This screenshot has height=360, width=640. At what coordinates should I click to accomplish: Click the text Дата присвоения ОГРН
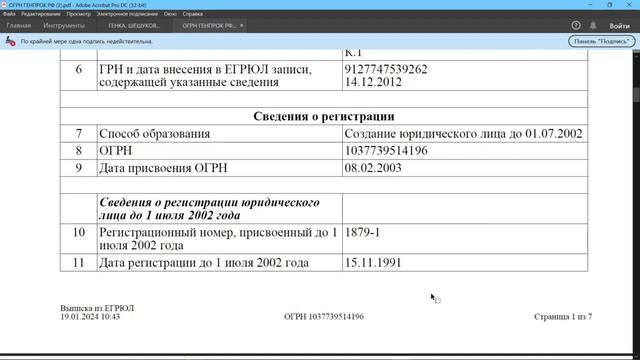click(x=163, y=168)
